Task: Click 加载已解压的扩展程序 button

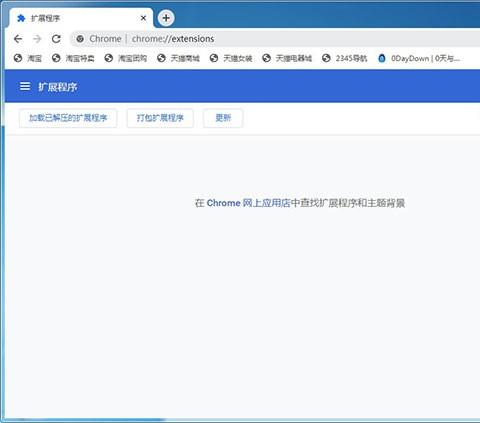Action: tap(68, 118)
